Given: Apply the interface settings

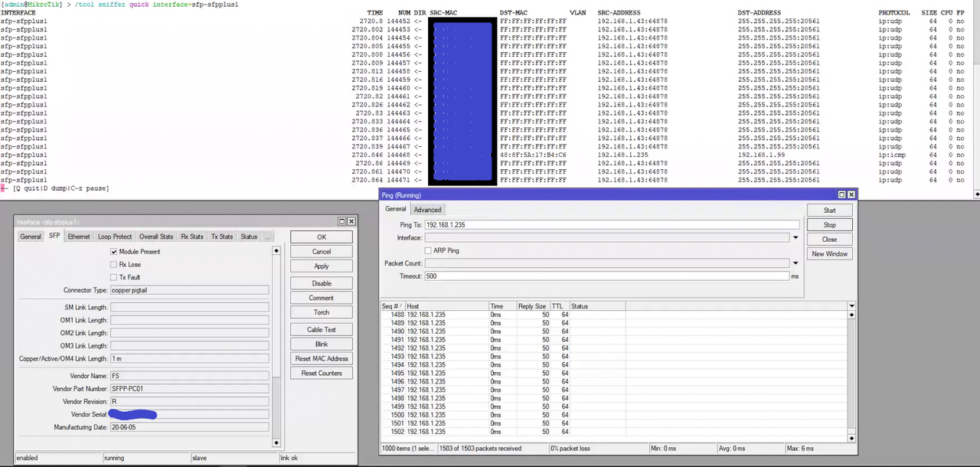Looking at the screenshot, I should (x=322, y=266).
